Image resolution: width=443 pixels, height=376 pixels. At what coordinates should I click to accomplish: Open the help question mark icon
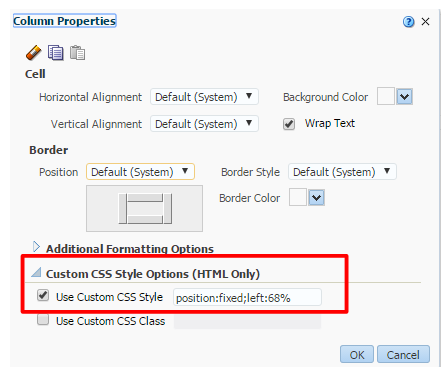(x=408, y=22)
